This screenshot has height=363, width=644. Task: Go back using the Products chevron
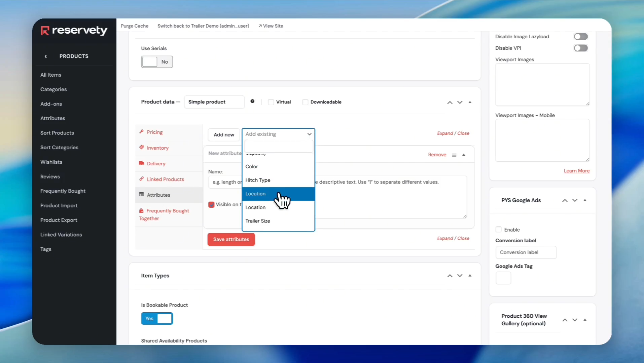pos(46,56)
